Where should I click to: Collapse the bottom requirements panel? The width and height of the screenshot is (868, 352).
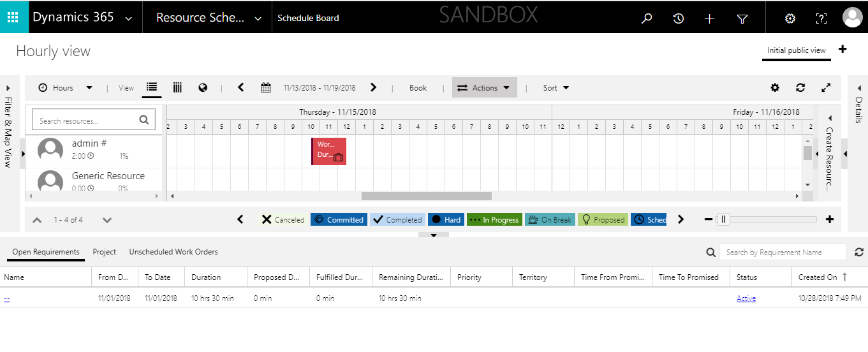point(434,235)
